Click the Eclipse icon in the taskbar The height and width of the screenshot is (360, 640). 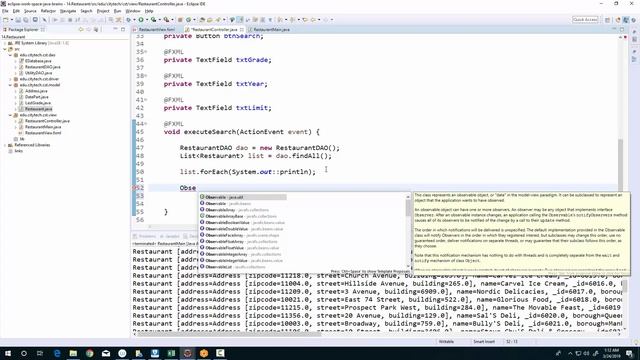coord(187,353)
